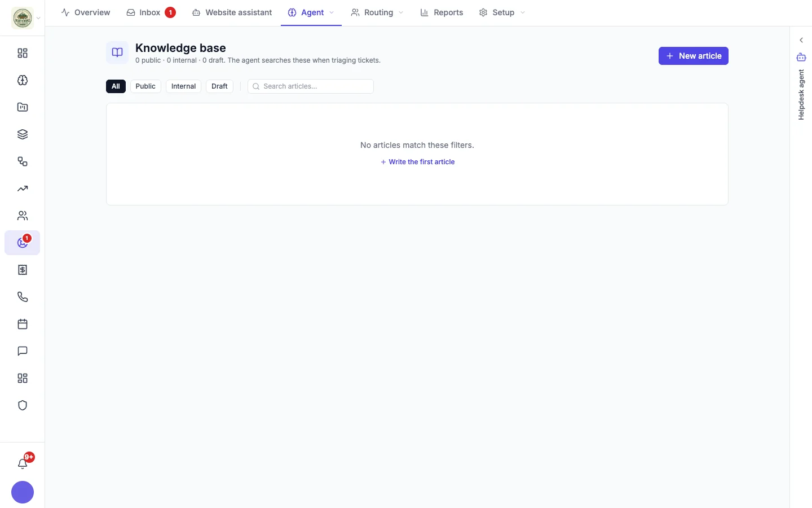The image size is (812, 508).
Task: Open the workflow shapes sidebar icon
Action: pyautogui.click(x=23, y=161)
